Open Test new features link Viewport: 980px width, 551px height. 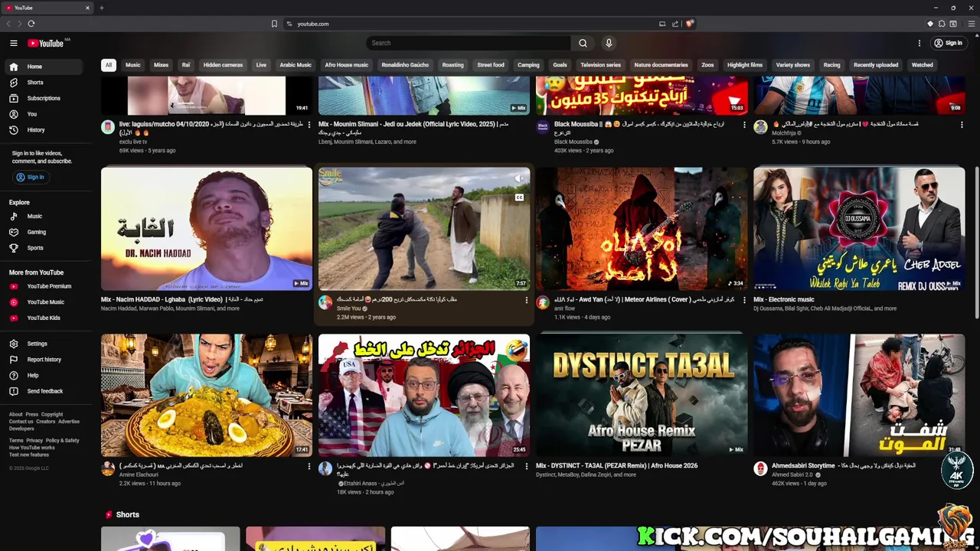point(29,455)
